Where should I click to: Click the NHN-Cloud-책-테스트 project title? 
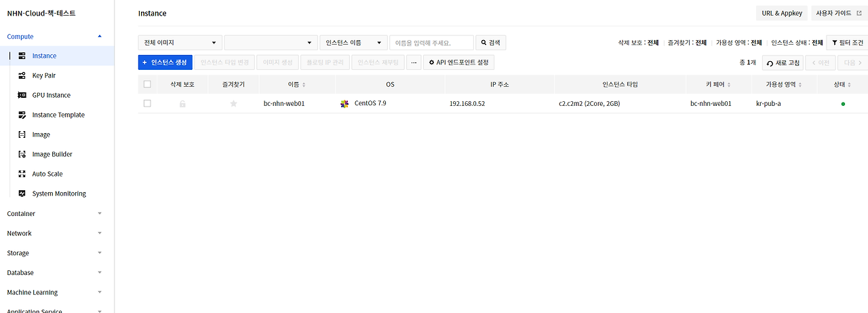(x=41, y=13)
